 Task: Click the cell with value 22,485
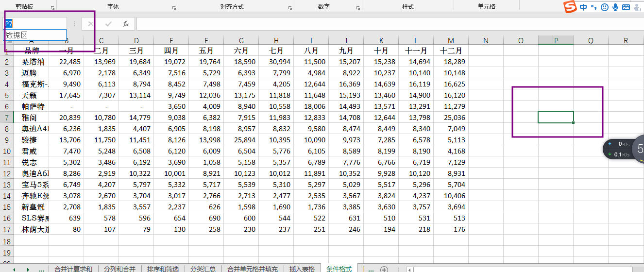click(67, 62)
